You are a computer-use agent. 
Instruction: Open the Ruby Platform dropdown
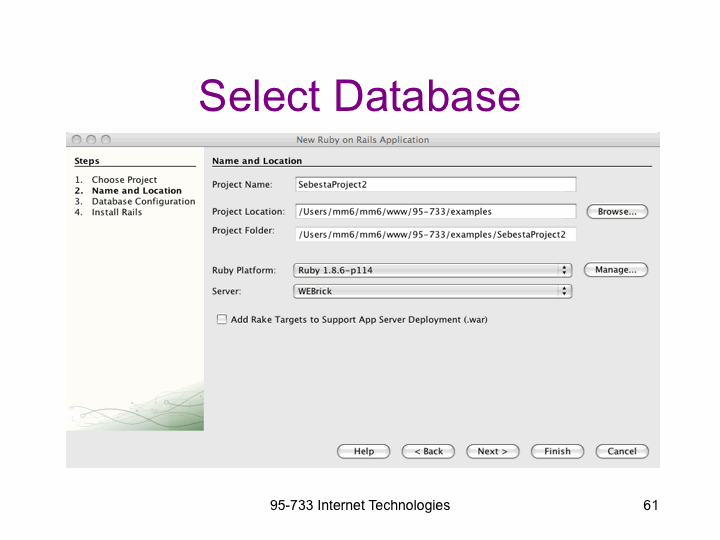tap(432, 270)
